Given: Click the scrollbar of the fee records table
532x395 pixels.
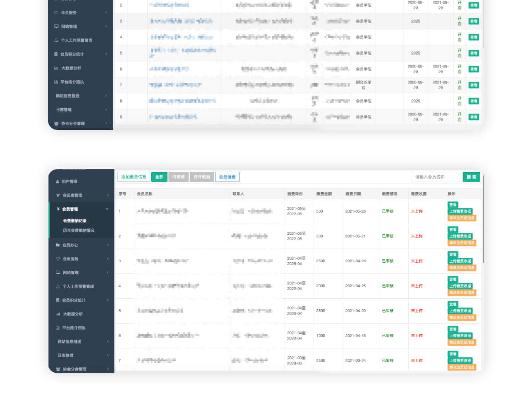Looking at the screenshot, I should (x=483, y=222).
